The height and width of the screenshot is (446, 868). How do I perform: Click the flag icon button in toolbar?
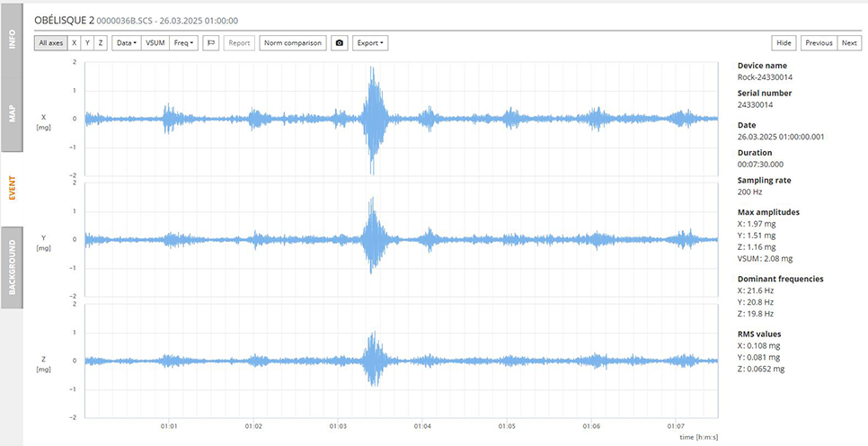click(211, 42)
